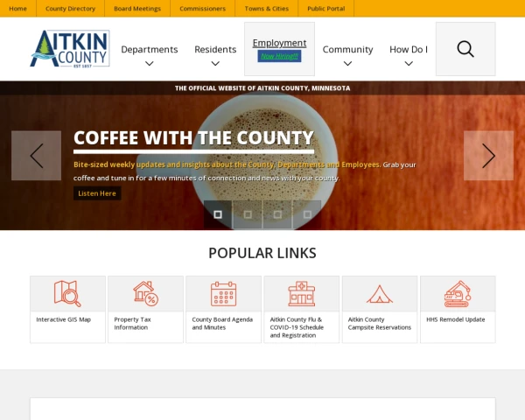Open the Departments menu label
This screenshot has height=420, width=525.
[150, 49]
